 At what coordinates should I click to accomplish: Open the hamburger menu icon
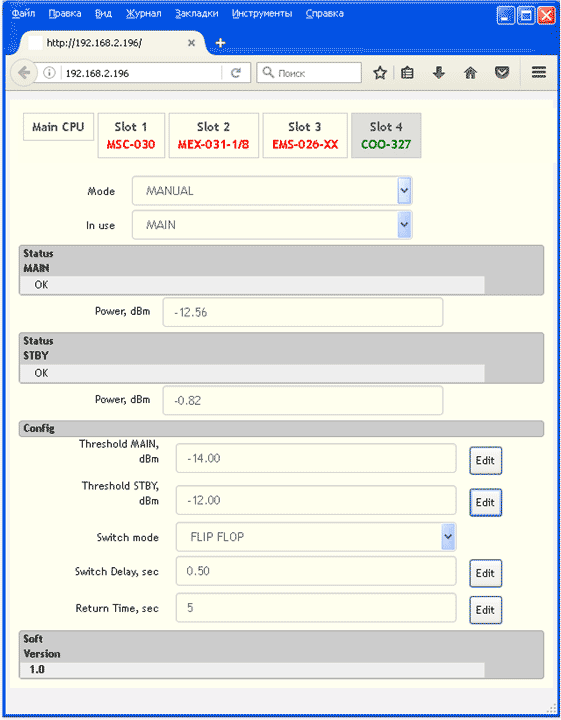(539, 72)
